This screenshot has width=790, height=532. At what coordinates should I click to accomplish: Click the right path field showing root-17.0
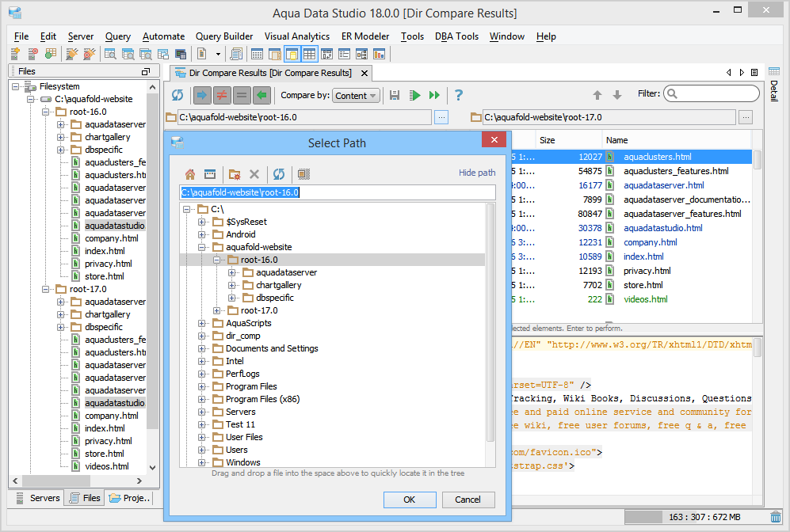click(609, 117)
